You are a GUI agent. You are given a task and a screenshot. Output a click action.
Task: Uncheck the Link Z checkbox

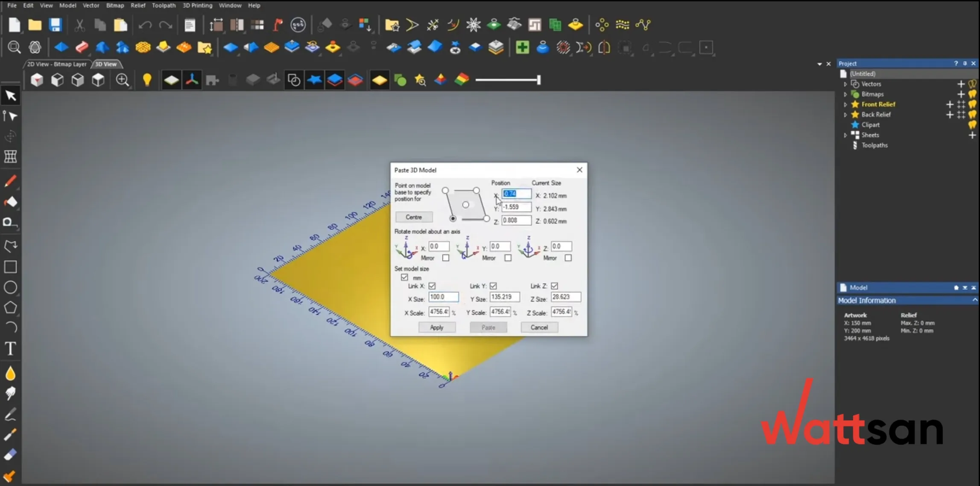(x=554, y=286)
